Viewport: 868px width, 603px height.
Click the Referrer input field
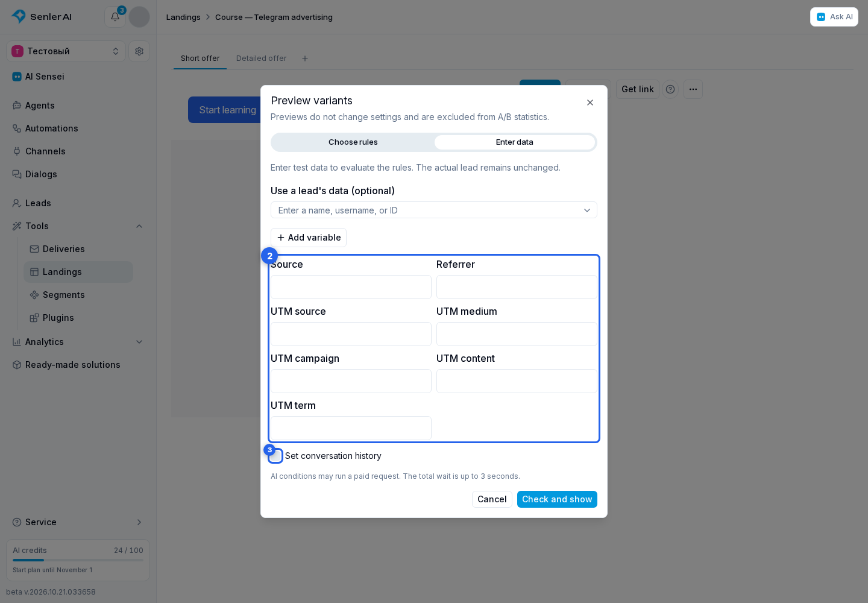pos(517,287)
